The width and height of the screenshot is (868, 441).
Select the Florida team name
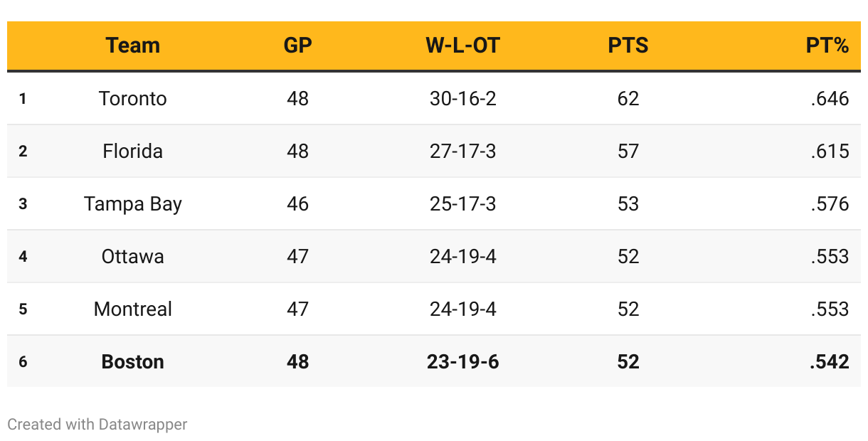pos(133,151)
